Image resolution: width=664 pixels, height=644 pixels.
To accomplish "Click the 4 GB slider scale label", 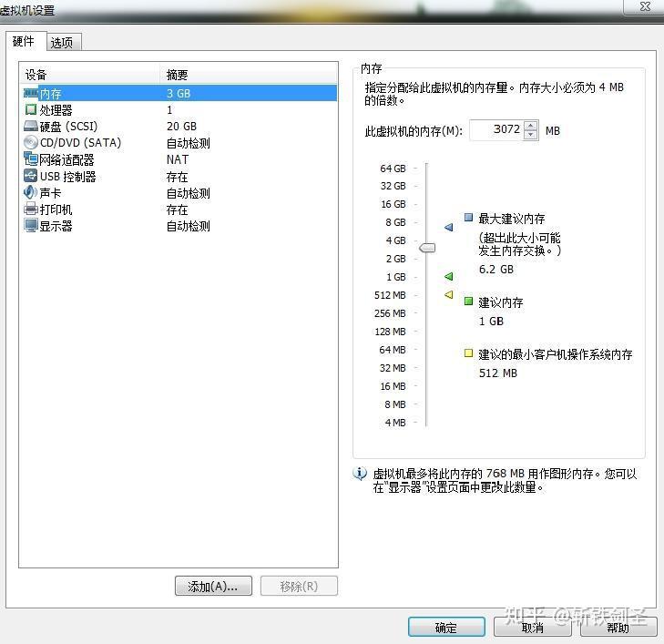I will [x=395, y=240].
